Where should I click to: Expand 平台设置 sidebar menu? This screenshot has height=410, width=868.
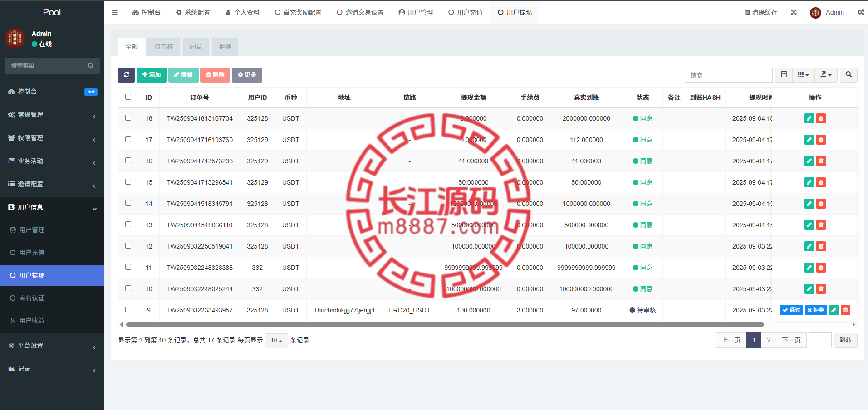pos(52,346)
